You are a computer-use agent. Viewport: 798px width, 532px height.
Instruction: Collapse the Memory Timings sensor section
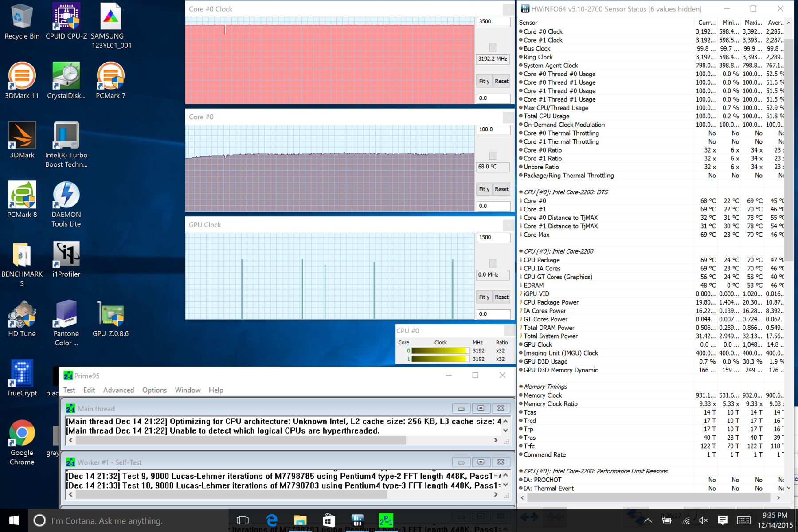point(521,387)
